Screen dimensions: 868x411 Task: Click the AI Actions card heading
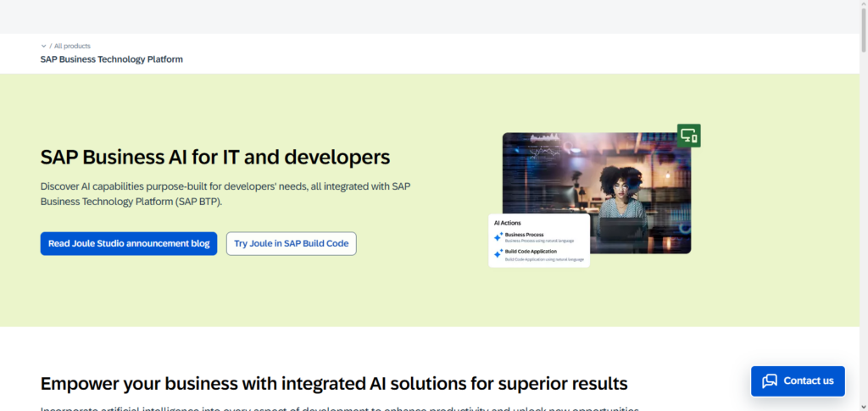click(508, 223)
